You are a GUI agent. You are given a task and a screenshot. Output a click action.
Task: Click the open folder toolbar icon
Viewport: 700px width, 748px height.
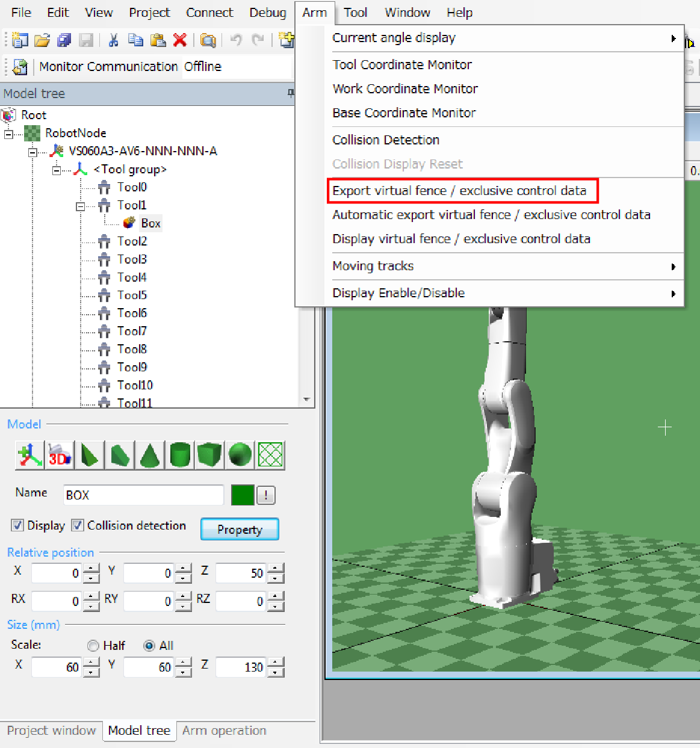pyautogui.click(x=42, y=40)
